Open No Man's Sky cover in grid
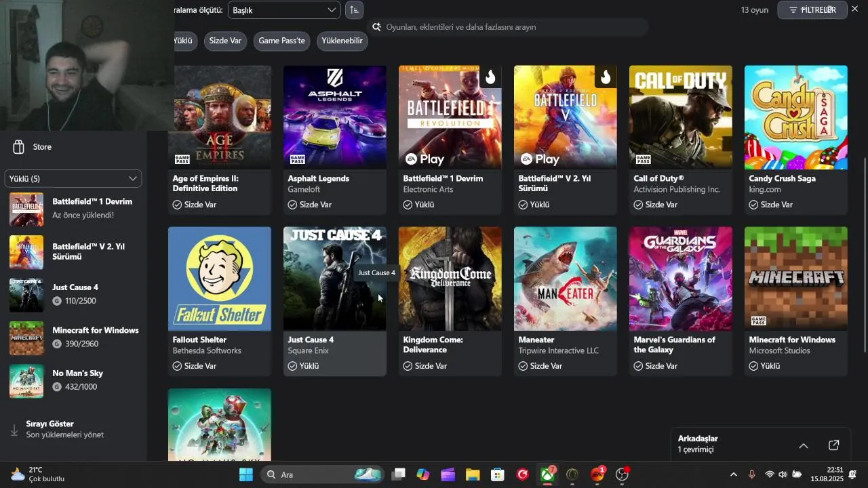Image resolution: width=868 pixels, height=488 pixels. [x=220, y=425]
